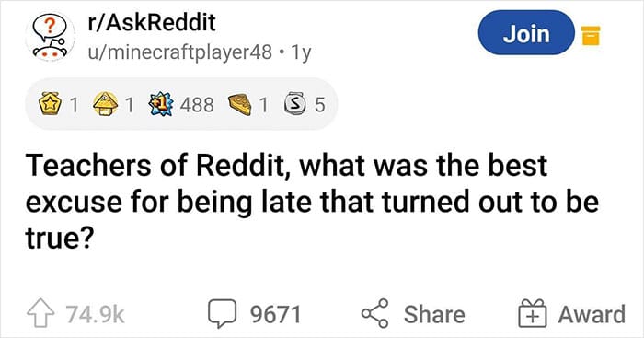Join the AskReddit community

pyautogui.click(x=526, y=33)
